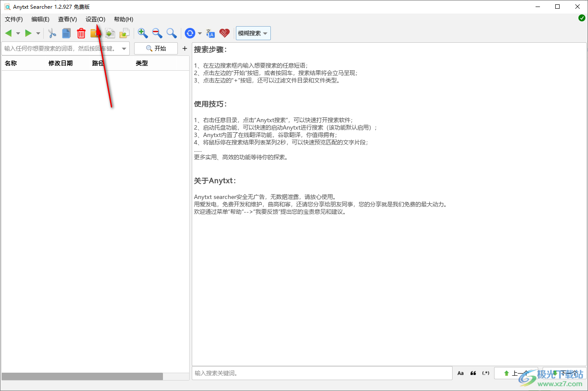Click the red heart handshake donate icon
Viewport: 588px width, 391px height.
pyautogui.click(x=225, y=33)
